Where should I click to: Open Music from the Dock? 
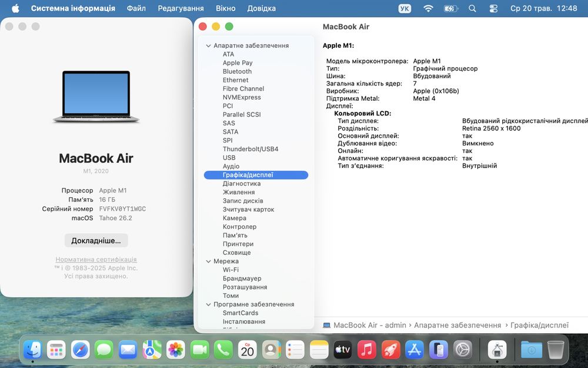[367, 350]
